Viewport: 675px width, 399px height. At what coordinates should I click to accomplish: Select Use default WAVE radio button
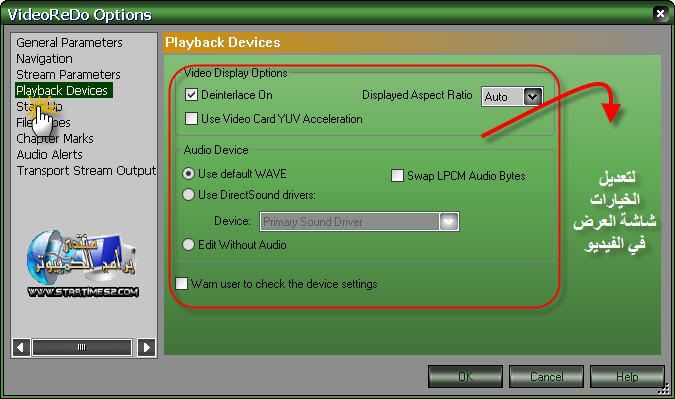click(189, 173)
